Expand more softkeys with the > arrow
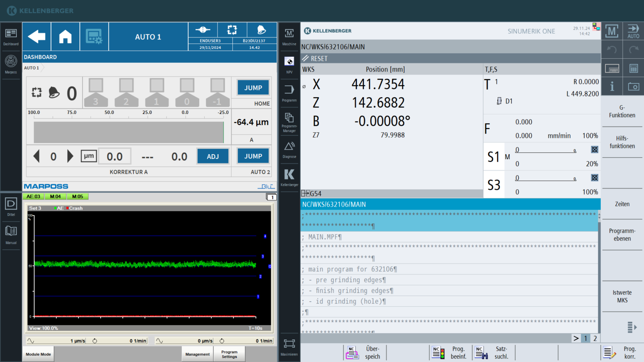The height and width of the screenshot is (362, 644). pyautogui.click(x=576, y=338)
